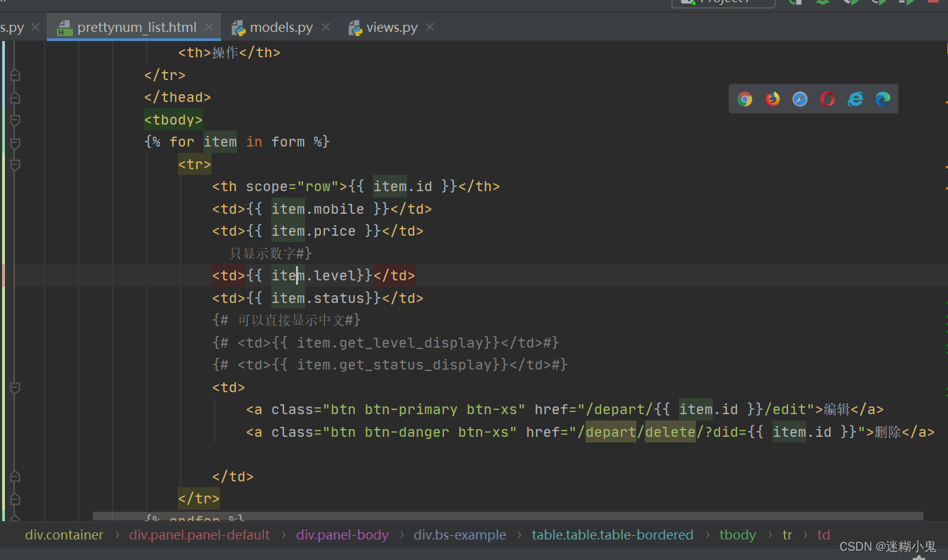Collapse the for item loop fold marker
This screenshot has height=560, width=948.
15,142
